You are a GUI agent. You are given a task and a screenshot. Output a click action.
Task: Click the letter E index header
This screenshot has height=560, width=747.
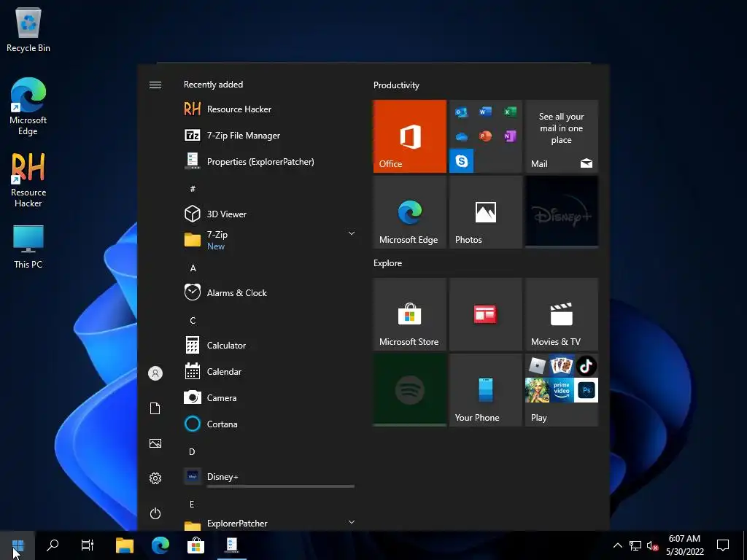tap(192, 504)
